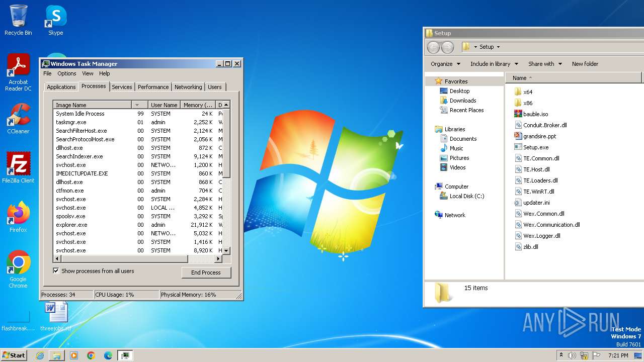Open File menu in Task Manager
The height and width of the screenshot is (362, 644).
pyautogui.click(x=47, y=73)
